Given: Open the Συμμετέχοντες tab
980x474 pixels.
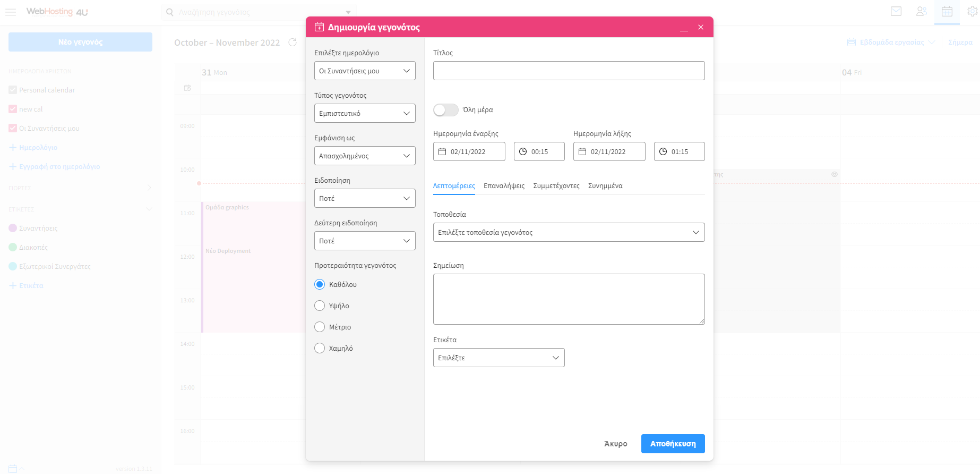Looking at the screenshot, I should tap(556, 186).
